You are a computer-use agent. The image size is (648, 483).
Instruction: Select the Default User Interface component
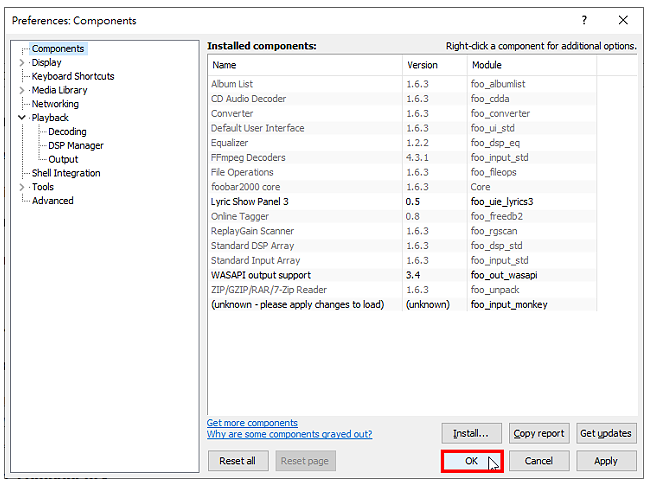pyautogui.click(x=402, y=128)
